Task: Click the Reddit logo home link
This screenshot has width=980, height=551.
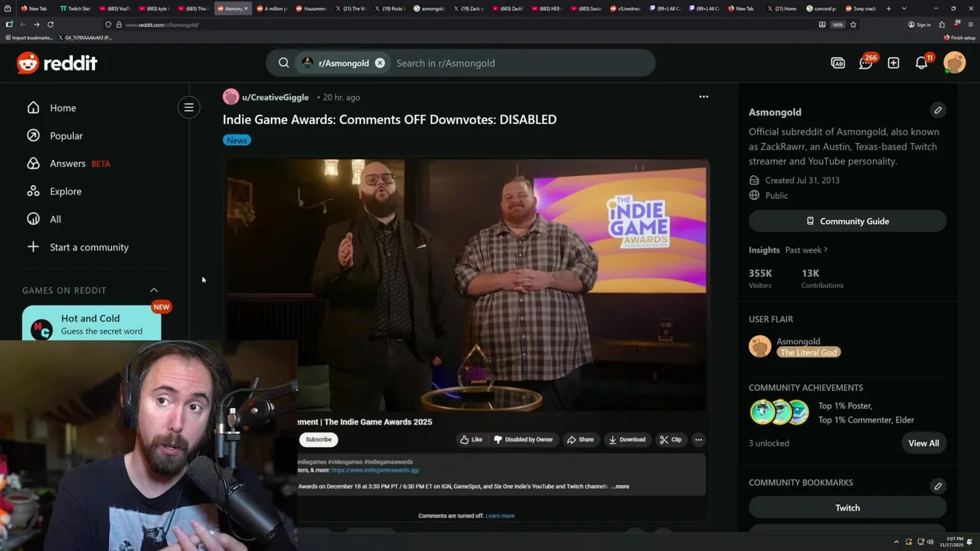Action: [57, 63]
